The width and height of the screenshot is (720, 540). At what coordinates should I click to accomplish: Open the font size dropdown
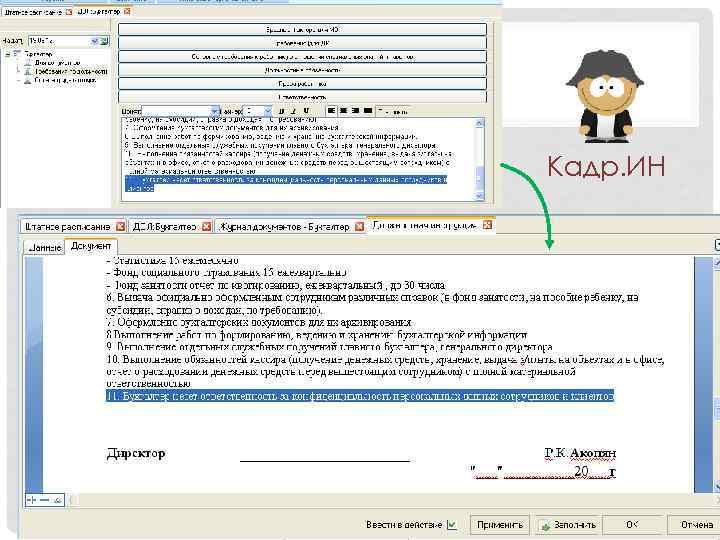268,111
